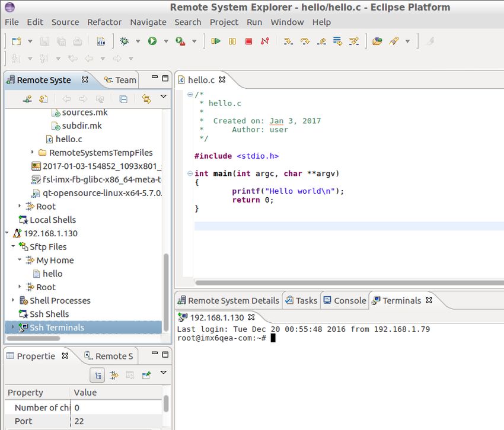Collapse the main function fold marker
Viewport: 504px width, 430px height.
tap(190, 174)
